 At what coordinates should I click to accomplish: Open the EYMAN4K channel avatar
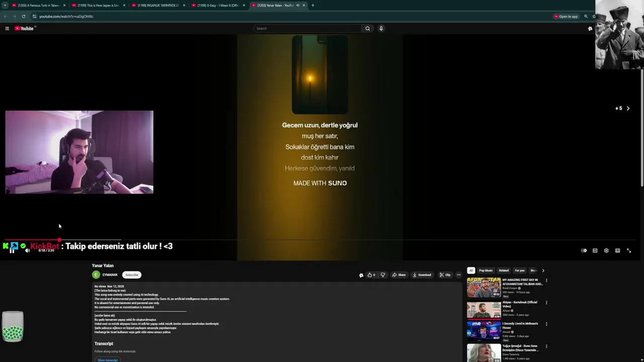tap(96, 275)
